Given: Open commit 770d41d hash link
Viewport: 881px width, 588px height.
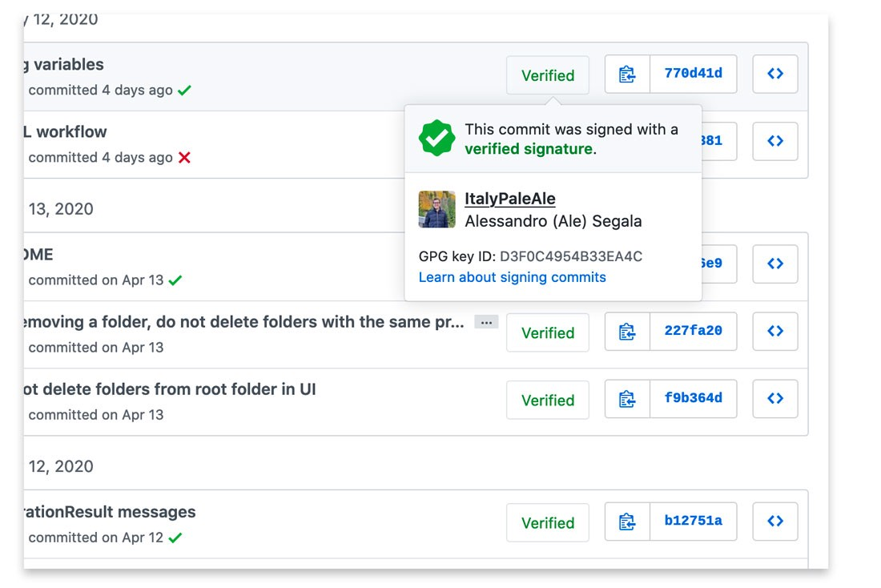Looking at the screenshot, I should click(693, 74).
